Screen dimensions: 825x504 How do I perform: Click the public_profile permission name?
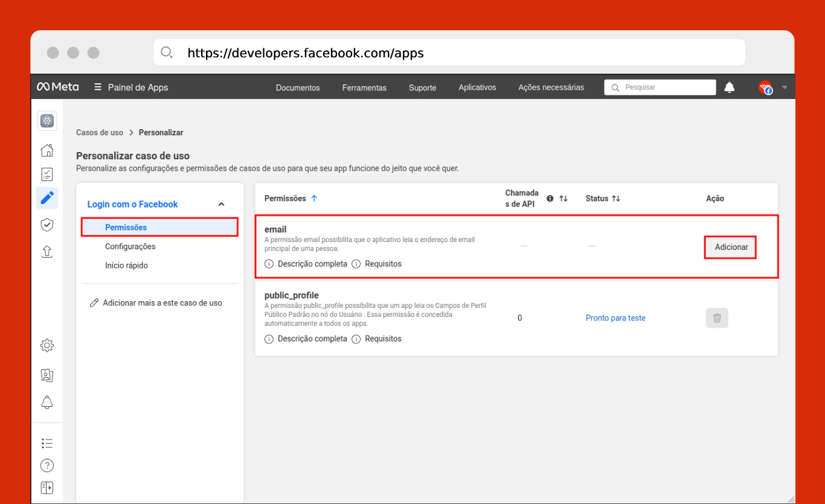(292, 296)
